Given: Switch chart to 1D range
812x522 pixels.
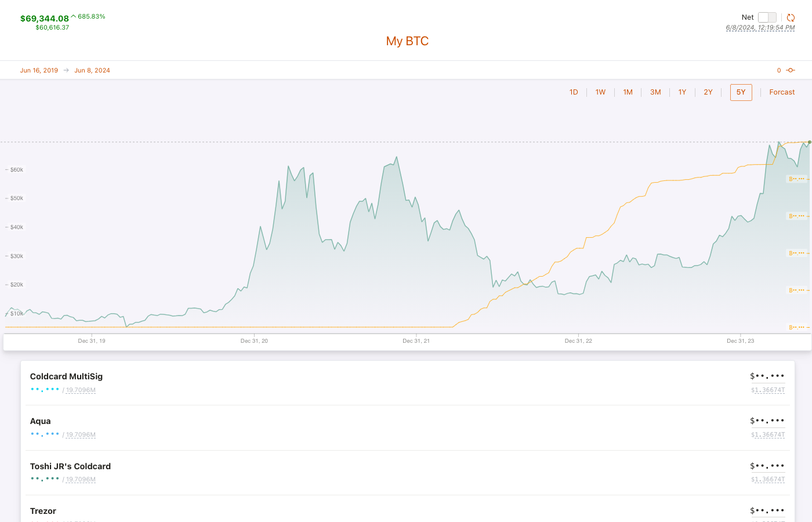Looking at the screenshot, I should click(574, 92).
